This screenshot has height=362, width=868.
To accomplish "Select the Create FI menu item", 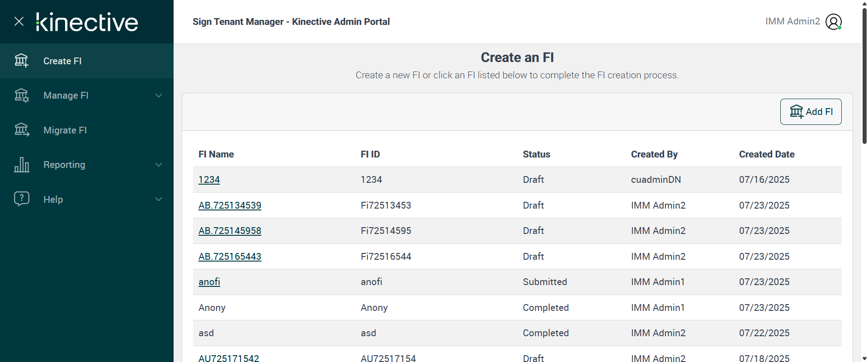I will click(x=62, y=61).
